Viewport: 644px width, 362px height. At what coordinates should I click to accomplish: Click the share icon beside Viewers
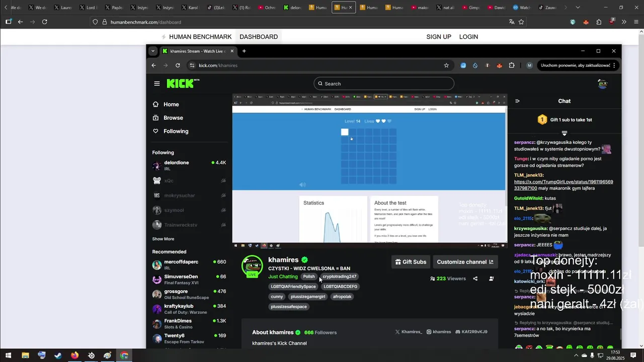pos(475,279)
